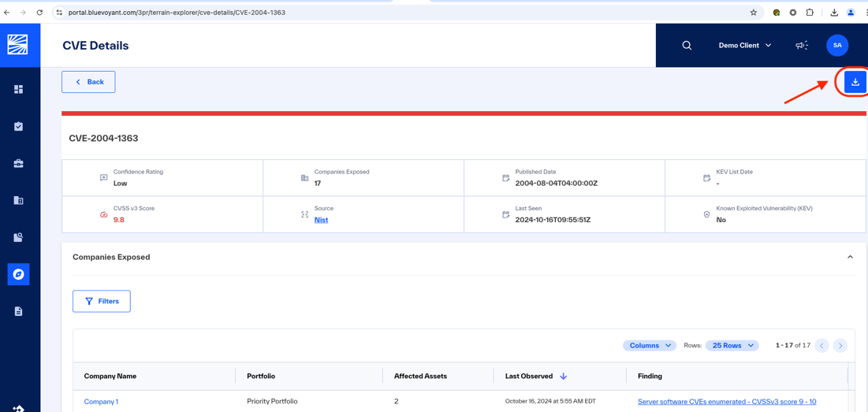868x412 pixels.
Task: Click the download export icon button
Action: (x=855, y=83)
